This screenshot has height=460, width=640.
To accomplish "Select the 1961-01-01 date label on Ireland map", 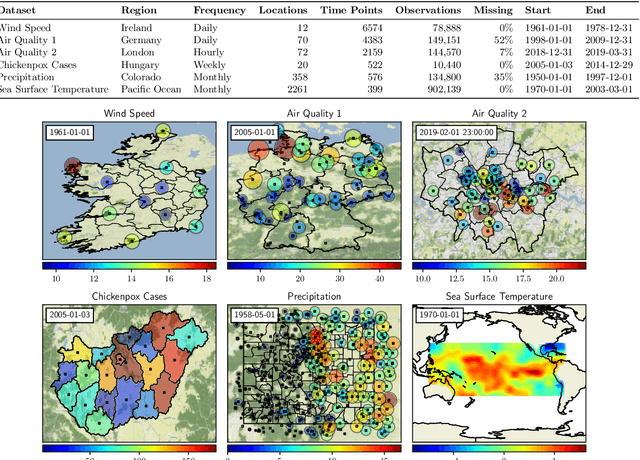I will pyautogui.click(x=69, y=132).
